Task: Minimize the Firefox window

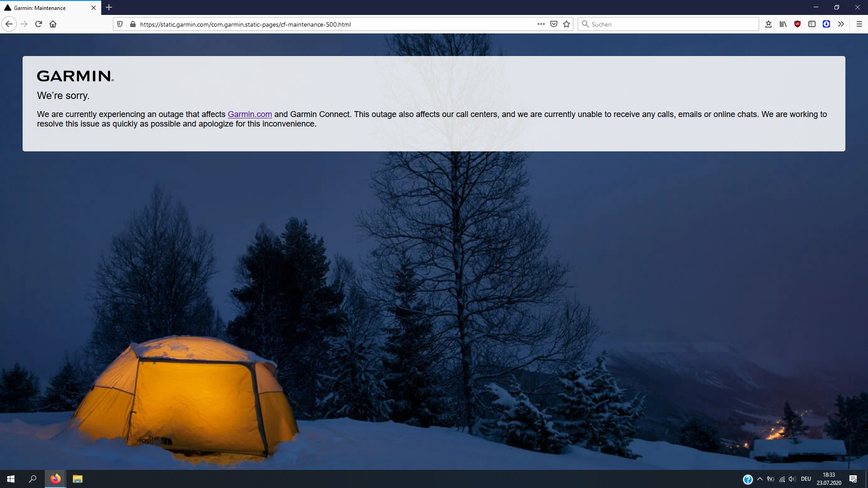Action: click(x=816, y=7)
